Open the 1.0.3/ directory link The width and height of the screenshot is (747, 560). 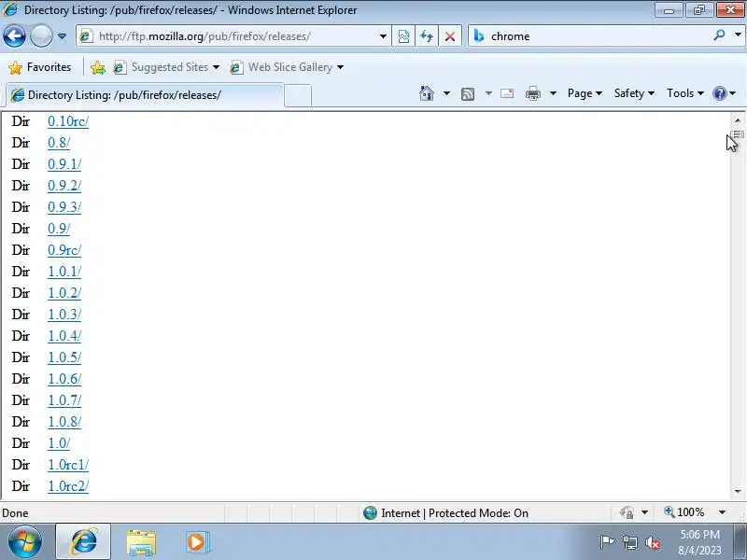click(64, 315)
